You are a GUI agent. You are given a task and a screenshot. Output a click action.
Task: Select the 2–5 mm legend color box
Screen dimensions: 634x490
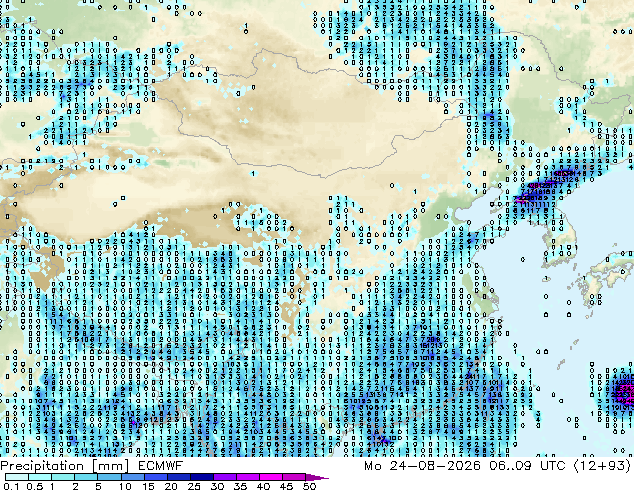(x=86, y=477)
